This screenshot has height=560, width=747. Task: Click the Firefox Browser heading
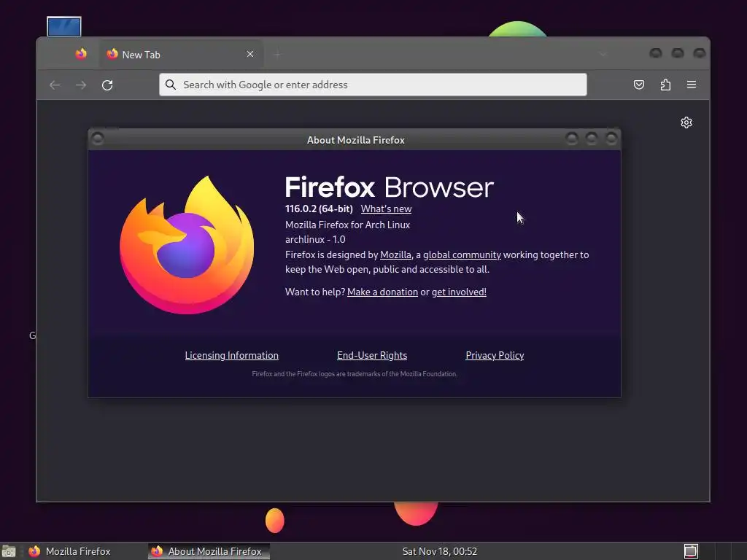(x=390, y=187)
